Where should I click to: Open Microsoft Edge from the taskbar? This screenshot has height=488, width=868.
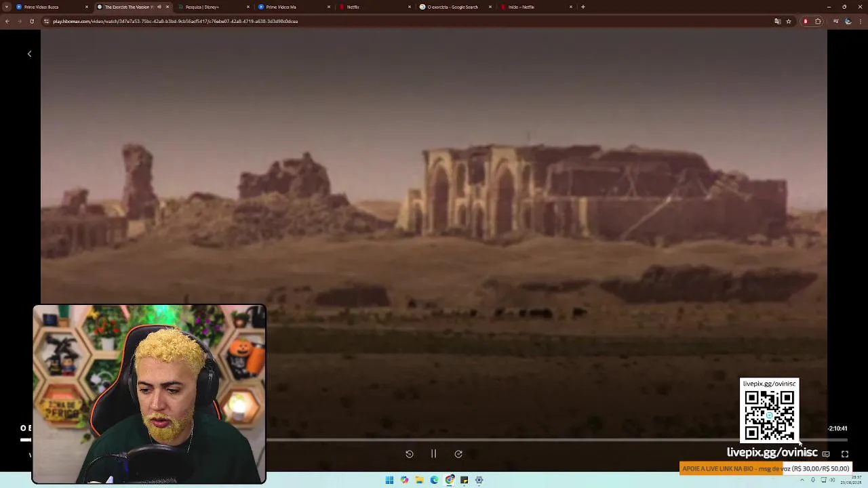[x=435, y=480]
